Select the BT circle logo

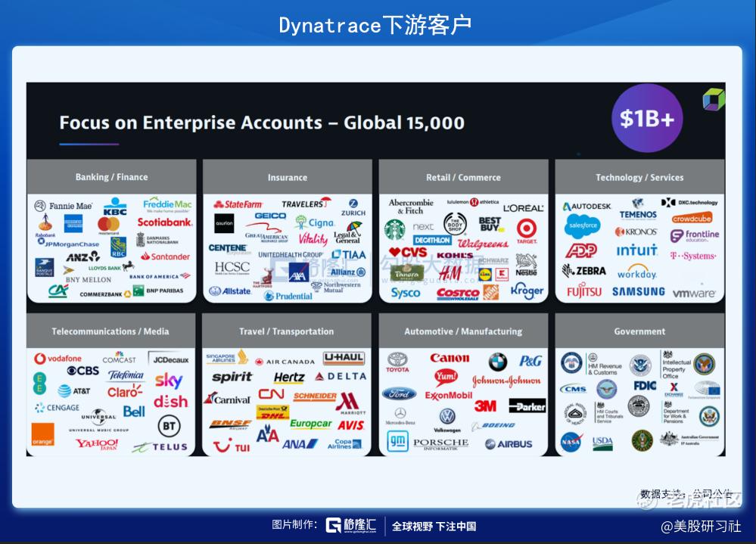(169, 425)
